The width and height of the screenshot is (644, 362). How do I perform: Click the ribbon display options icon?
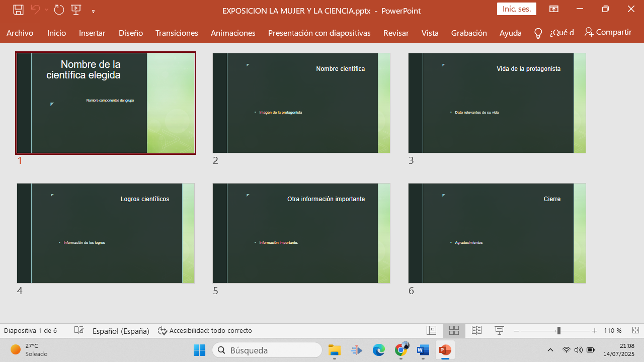[x=554, y=9]
